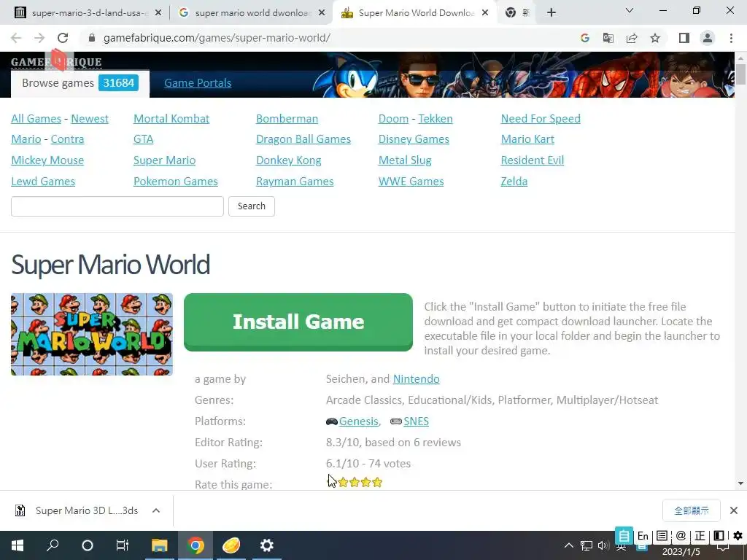Close the Super Mario World Download tab

[485, 13]
